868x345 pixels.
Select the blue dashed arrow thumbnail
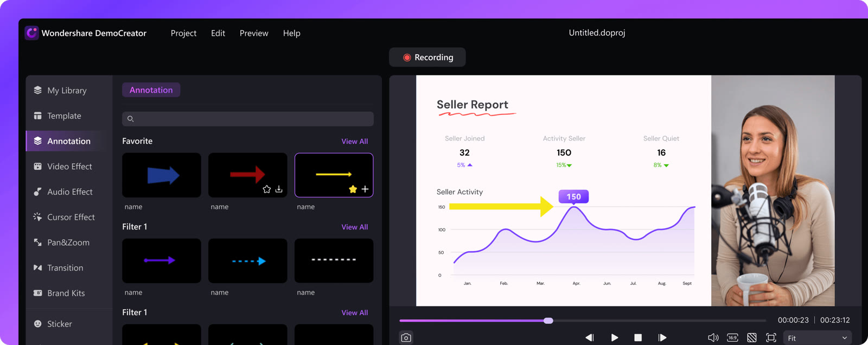point(248,261)
